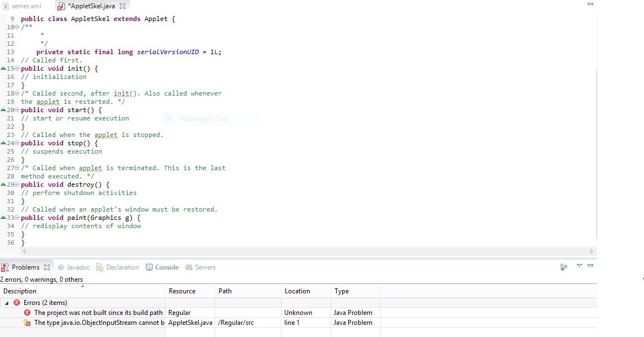The height and width of the screenshot is (337, 644).
Task: Switch to the Javadoc view tab
Action: point(74,267)
